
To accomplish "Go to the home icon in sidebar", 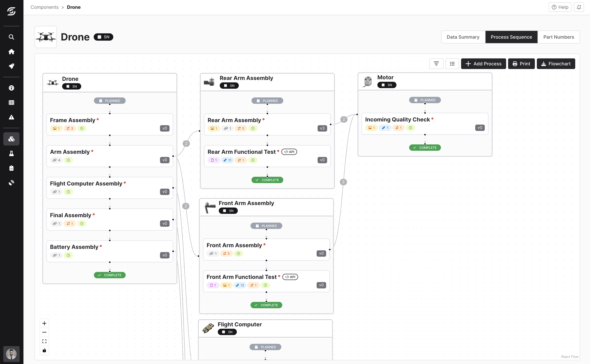I will (11, 52).
